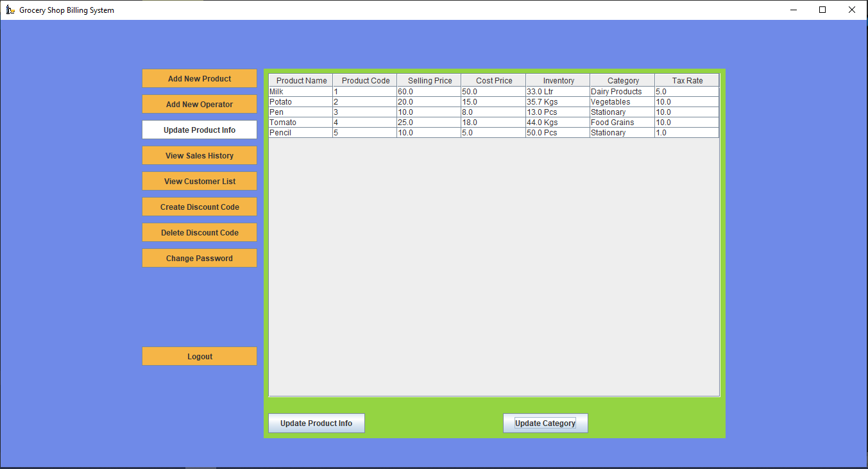Click the Tax Rate column header
This screenshot has height=469, width=868.
[687, 80]
